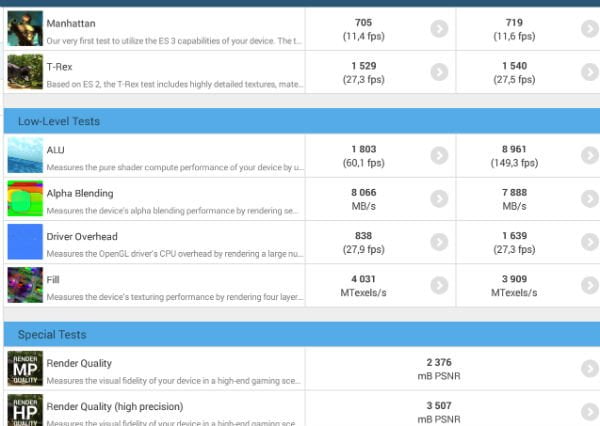Open Render Quality (high precision) title
600x426 pixels.
115,406
